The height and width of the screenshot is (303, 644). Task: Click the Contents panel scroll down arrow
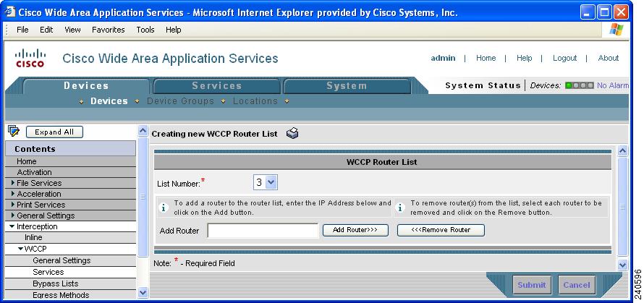tap(143, 292)
